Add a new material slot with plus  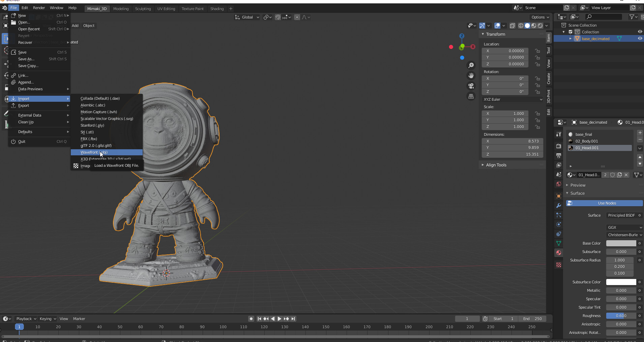[x=640, y=133]
